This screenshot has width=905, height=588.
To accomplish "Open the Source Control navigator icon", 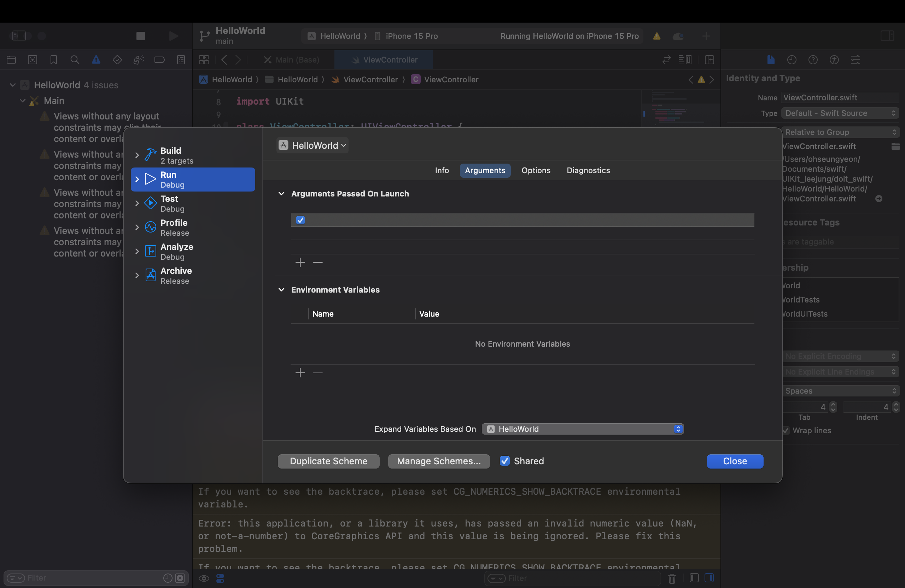I will [x=33, y=60].
